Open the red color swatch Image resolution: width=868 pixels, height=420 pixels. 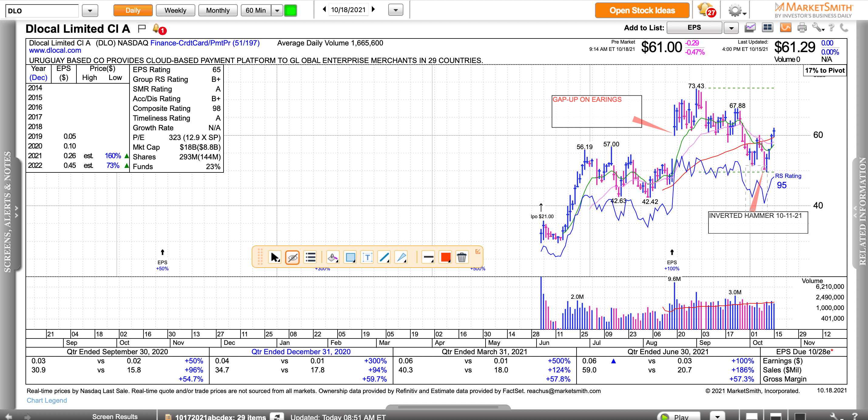coord(446,258)
